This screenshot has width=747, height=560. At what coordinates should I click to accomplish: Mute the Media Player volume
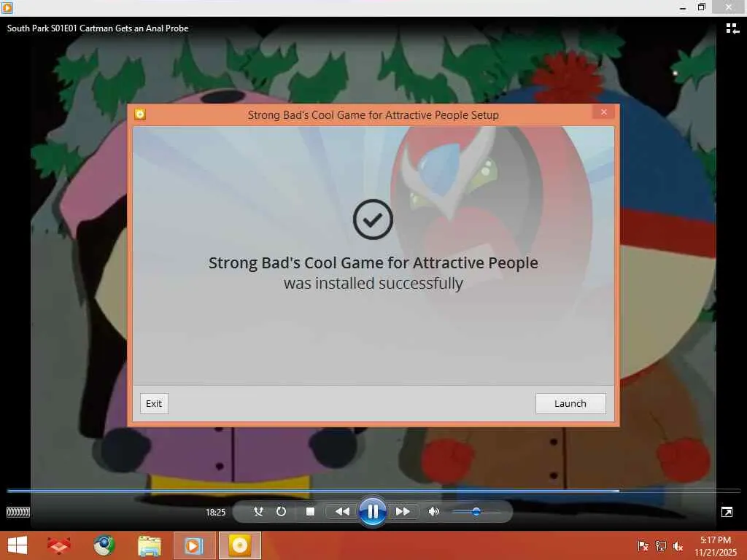click(x=433, y=511)
